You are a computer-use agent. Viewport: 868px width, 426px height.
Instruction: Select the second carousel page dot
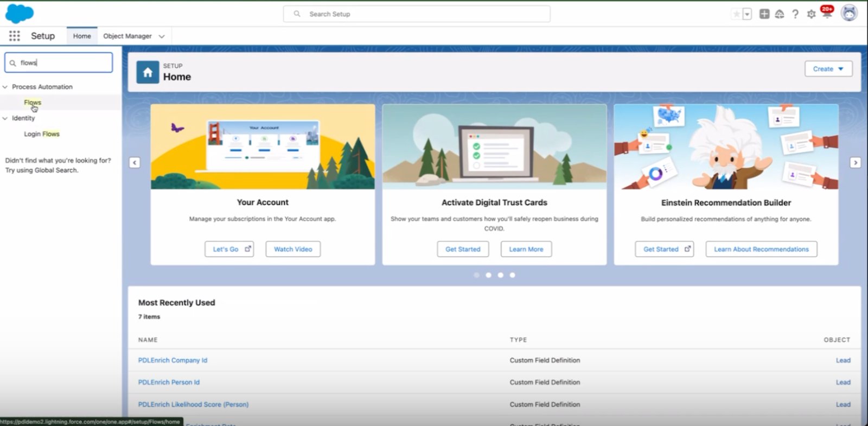[488, 275]
